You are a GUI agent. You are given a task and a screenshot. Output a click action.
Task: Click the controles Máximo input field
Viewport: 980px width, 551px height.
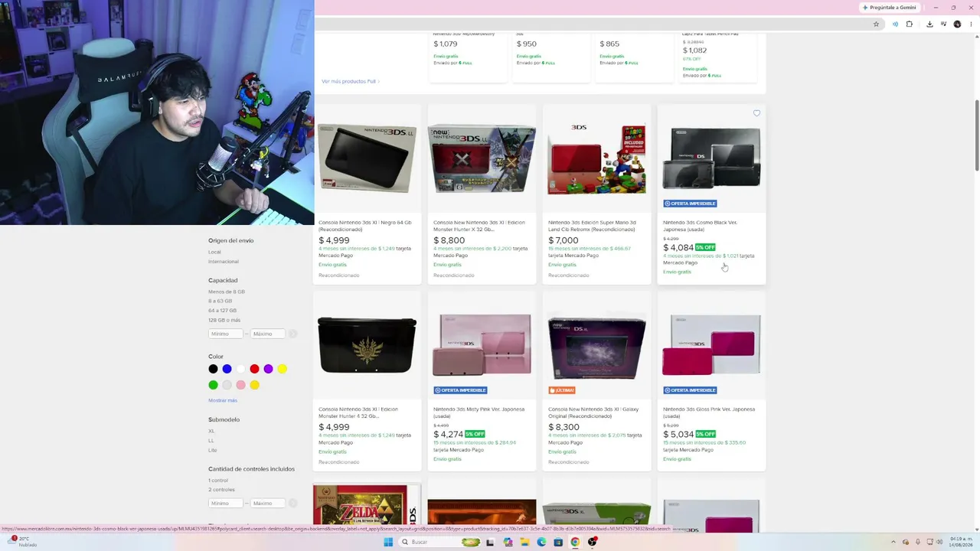point(268,504)
